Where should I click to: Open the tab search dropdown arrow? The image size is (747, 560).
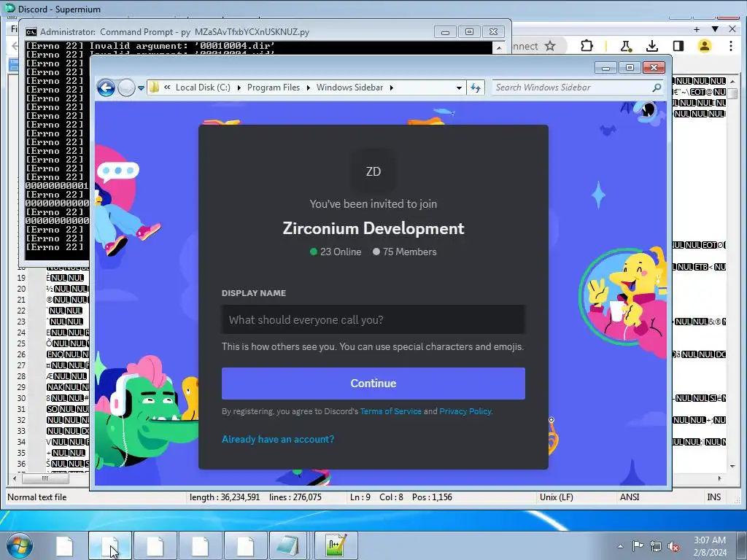tap(715, 29)
